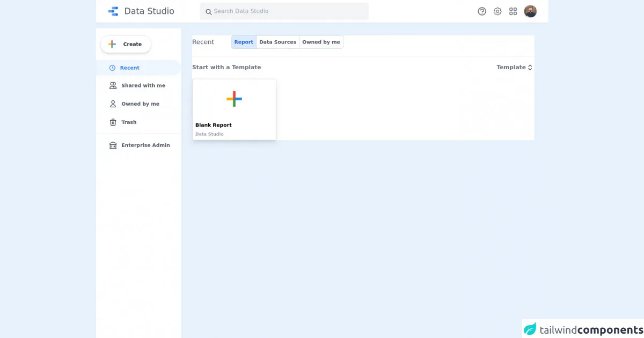Click the Shared with me people icon
Screen dimensions: 644x338
pos(113,86)
